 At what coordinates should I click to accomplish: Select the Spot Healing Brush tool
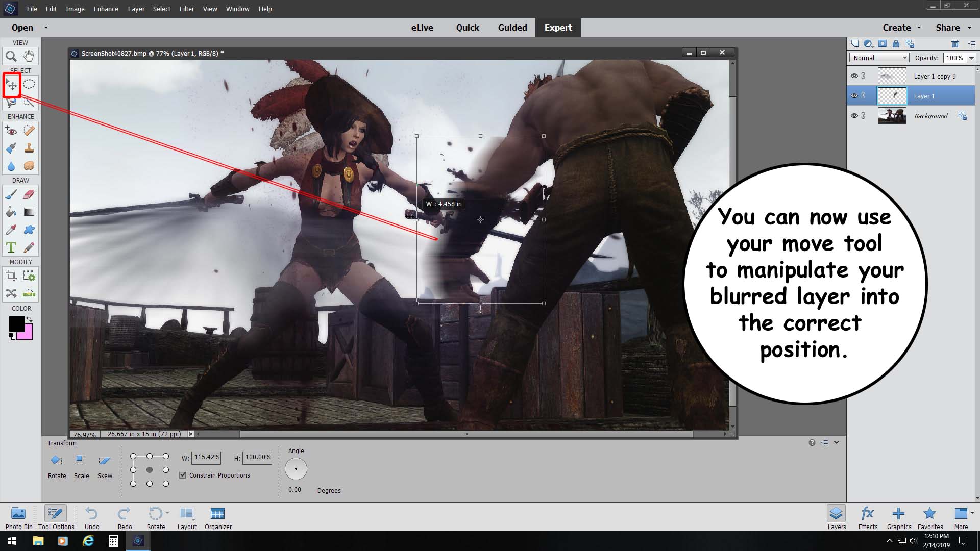tap(29, 131)
